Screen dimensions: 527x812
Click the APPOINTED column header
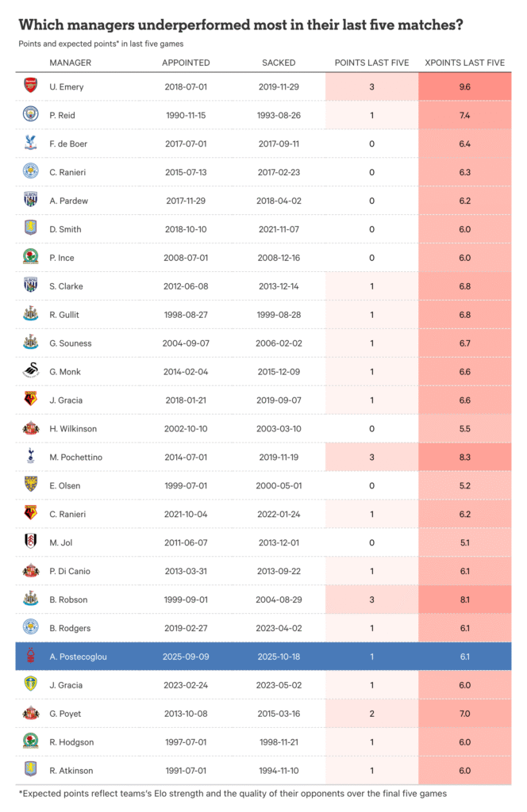tap(186, 63)
